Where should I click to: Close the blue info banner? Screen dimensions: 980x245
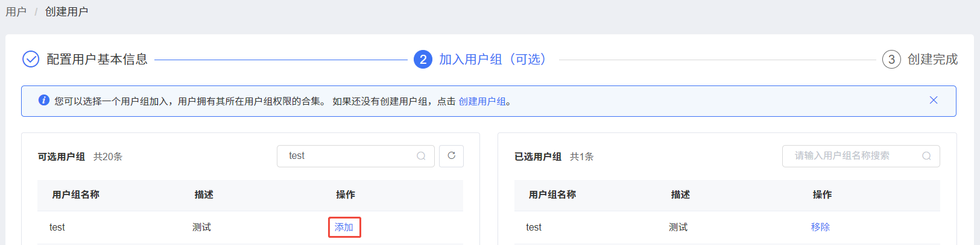(x=934, y=100)
